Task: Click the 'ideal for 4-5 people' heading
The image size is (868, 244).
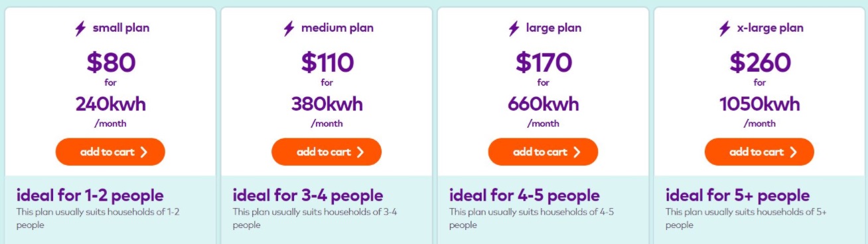Action: click(524, 195)
